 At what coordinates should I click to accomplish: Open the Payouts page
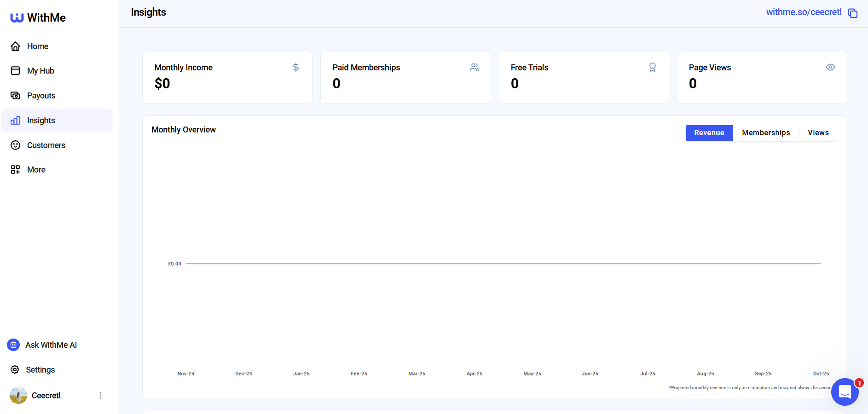coord(41,95)
